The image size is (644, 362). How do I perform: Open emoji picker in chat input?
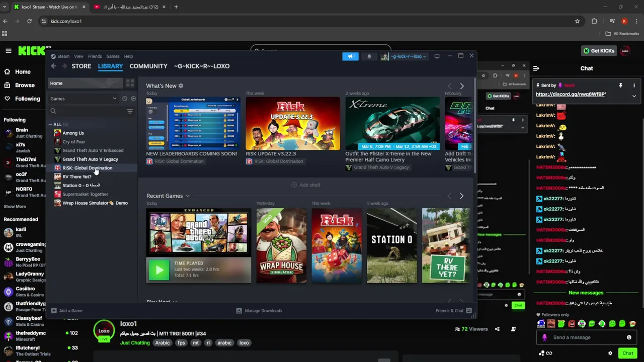[x=629, y=337]
